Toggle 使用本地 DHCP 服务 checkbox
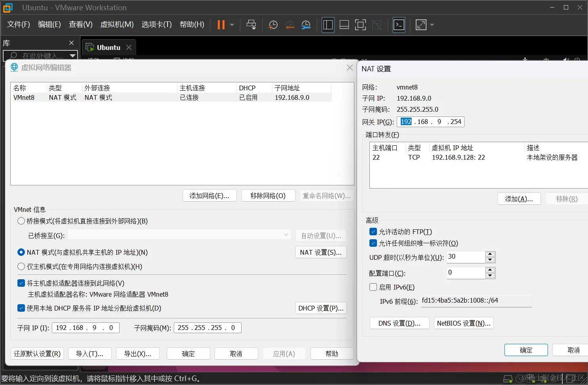Viewport: 588px width, 385px height. pyautogui.click(x=21, y=308)
